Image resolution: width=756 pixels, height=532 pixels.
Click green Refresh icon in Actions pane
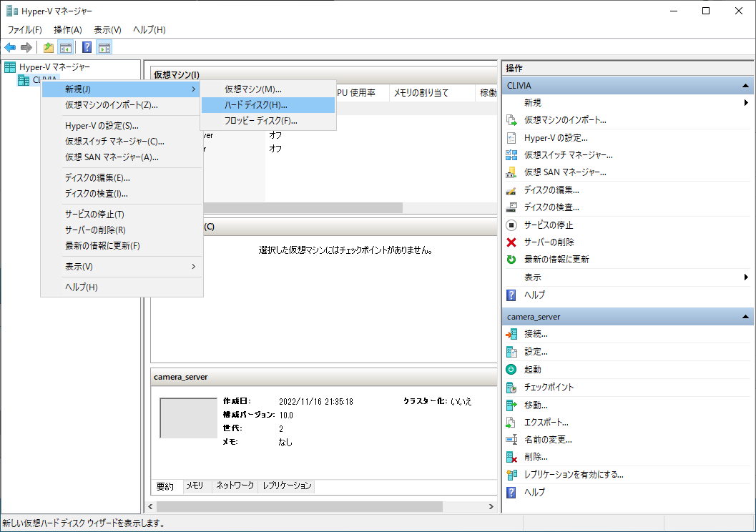pos(511,260)
